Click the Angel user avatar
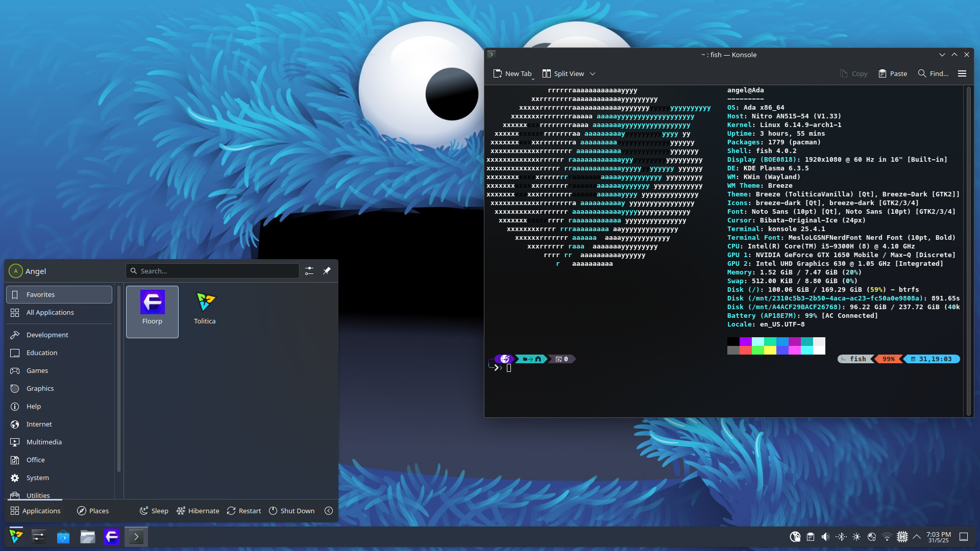 [x=16, y=271]
